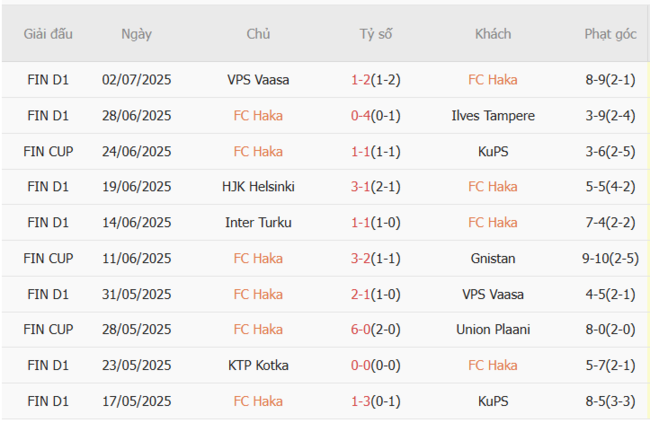650x423 pixels.
Task: Select the Tỷ số column header
Action: (375, 34)
